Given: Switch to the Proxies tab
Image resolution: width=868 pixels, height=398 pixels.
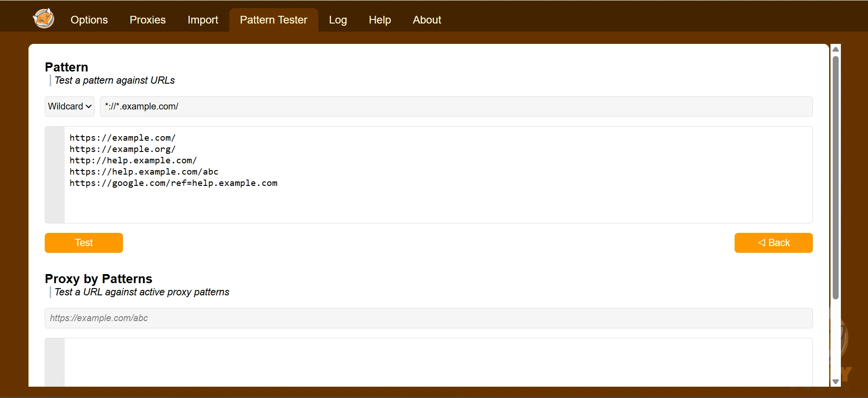Looking at the screenshot, I should 147,20.
